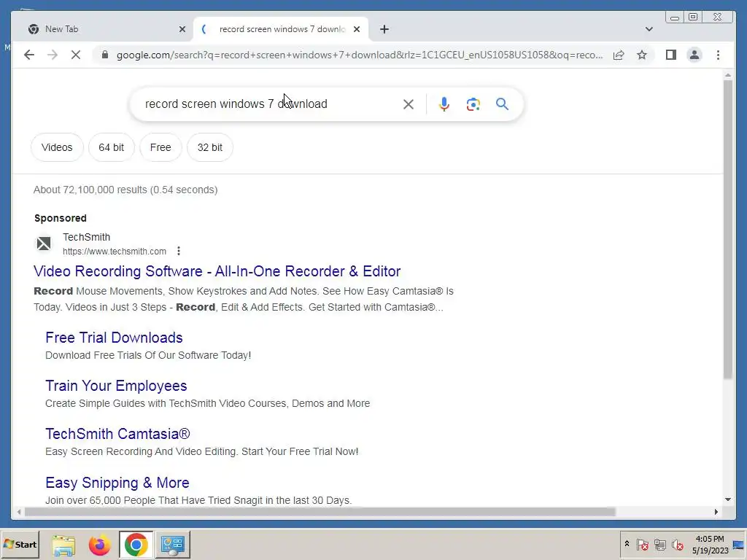This screenshot has height=560, width=747.
Task: Start voice search with the microphone
Action: [444, 104]
